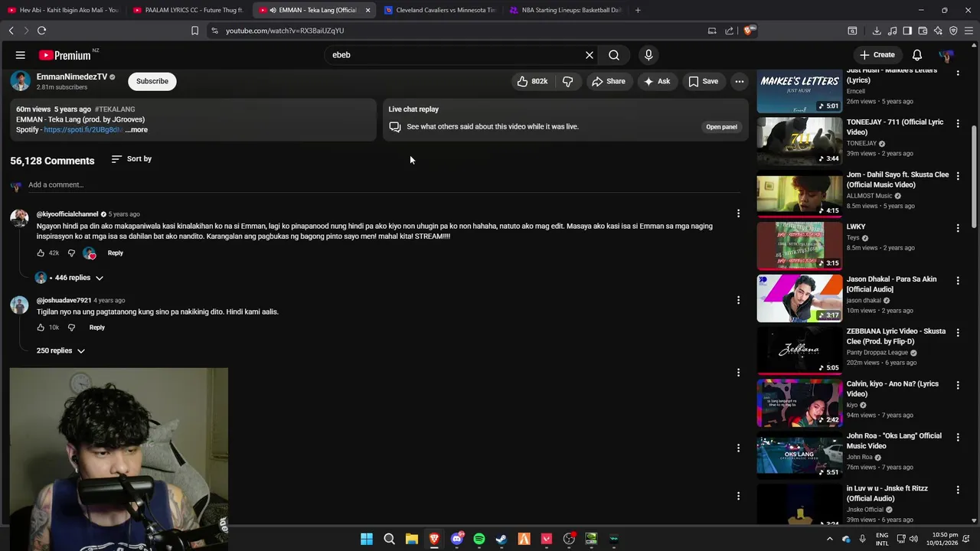980x551 pixels.
Task: Save video to a playlist
Action: (x=704, y=81)
